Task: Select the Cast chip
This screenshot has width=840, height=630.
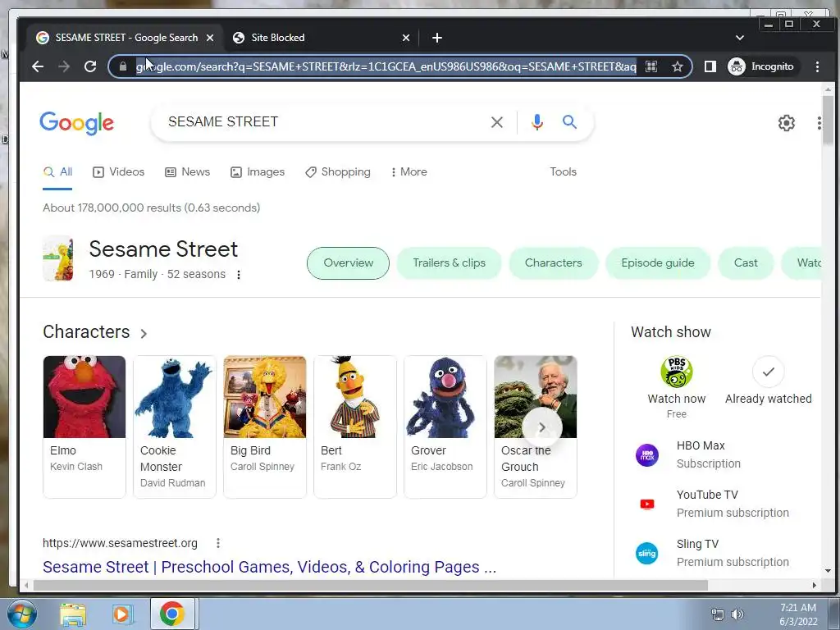Action: point(746,263)
